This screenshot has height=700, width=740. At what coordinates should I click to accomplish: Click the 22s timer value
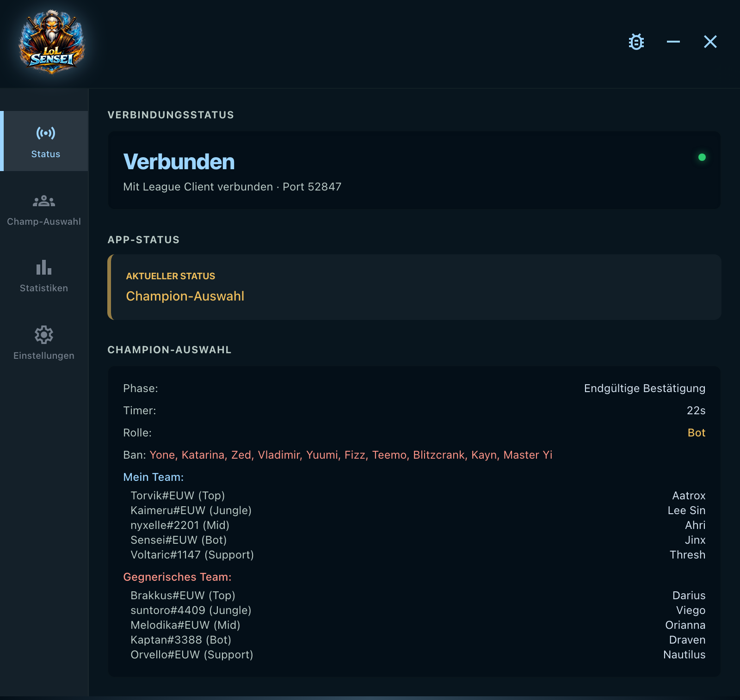pyautogui.click(x=696, y=411)
